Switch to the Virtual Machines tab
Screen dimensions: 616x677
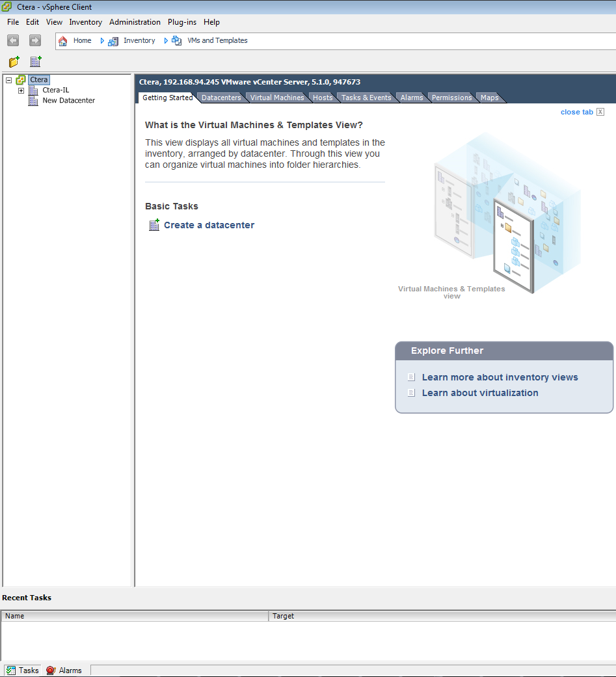(x=277, y=98)
